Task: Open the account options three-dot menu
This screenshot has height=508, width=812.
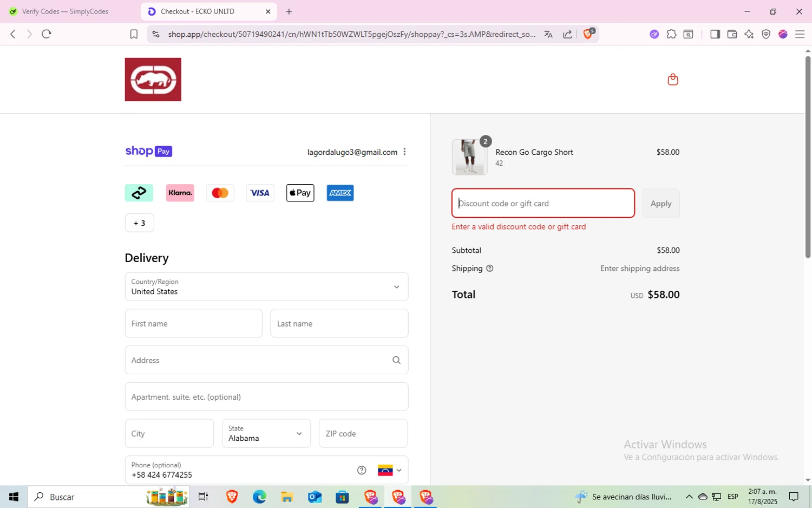Action: [x=404, y=152]
